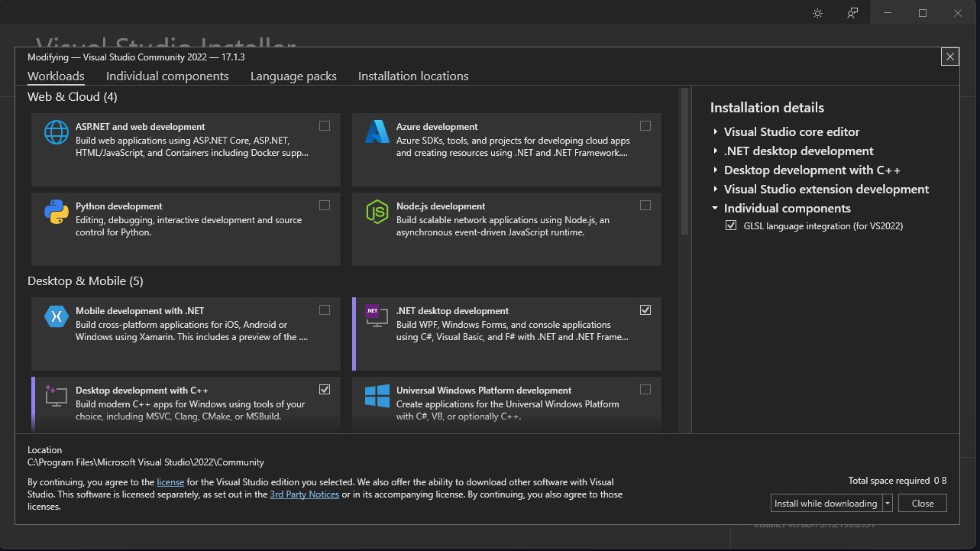Click the settings gear in the title bar
The width and height of the screenshot is (980, 551).
tap(817, 12)
